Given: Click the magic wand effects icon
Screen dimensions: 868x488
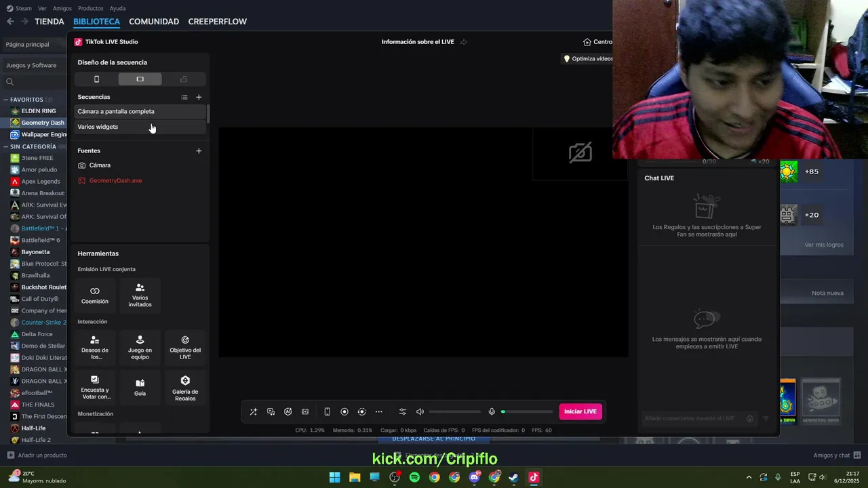Looking at the screenshot, I should (254, 411).
